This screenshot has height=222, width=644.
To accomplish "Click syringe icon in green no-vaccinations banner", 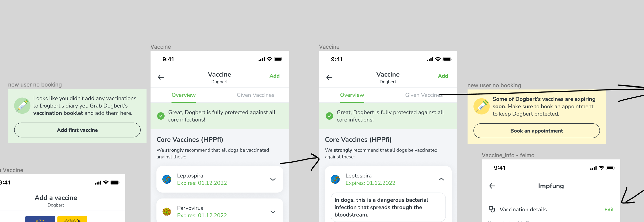I will 22,106.
